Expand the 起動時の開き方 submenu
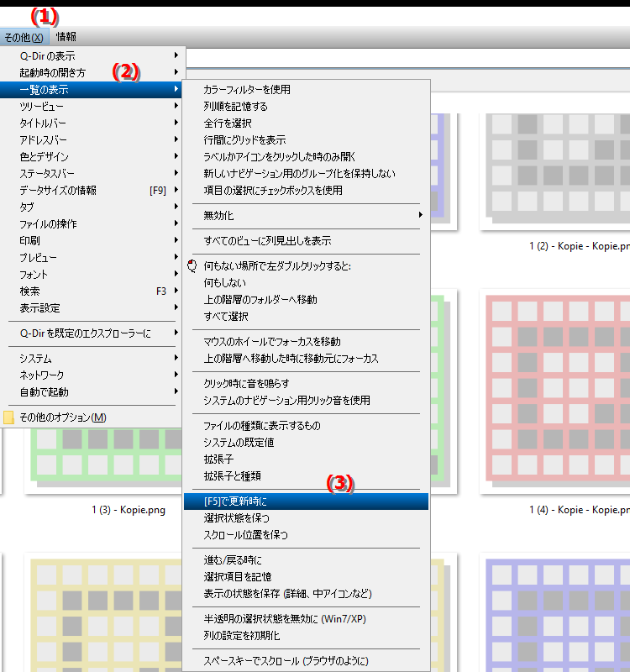 (x=92, y=72)
